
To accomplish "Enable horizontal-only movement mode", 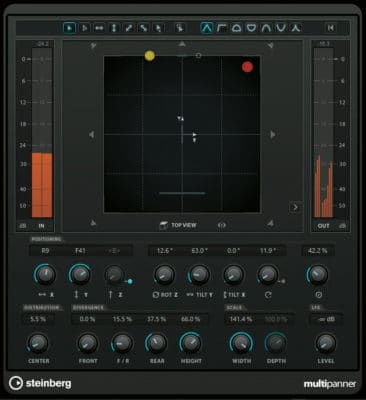I will coord(99,28).
